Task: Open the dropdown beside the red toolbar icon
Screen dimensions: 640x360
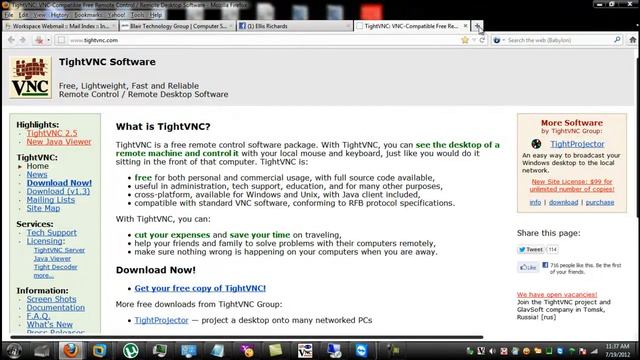Action: [x=49, y=40]
